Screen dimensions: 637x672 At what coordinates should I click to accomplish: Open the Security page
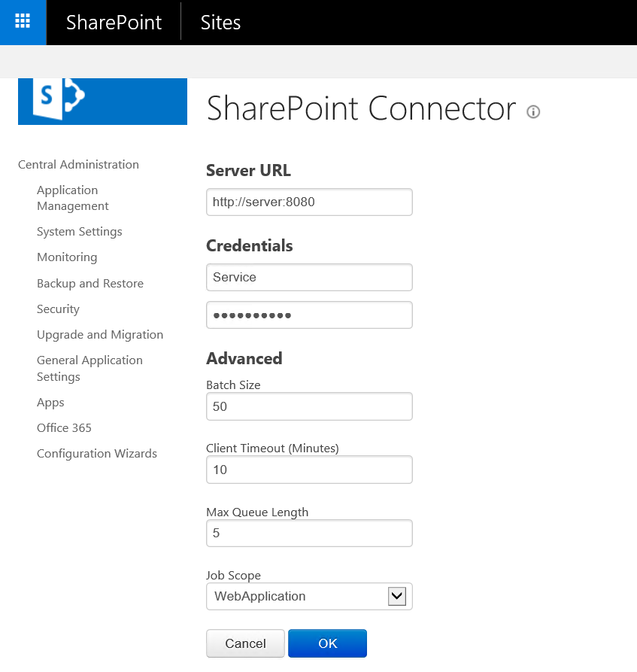pyautogui.click(x=58, y=309)
